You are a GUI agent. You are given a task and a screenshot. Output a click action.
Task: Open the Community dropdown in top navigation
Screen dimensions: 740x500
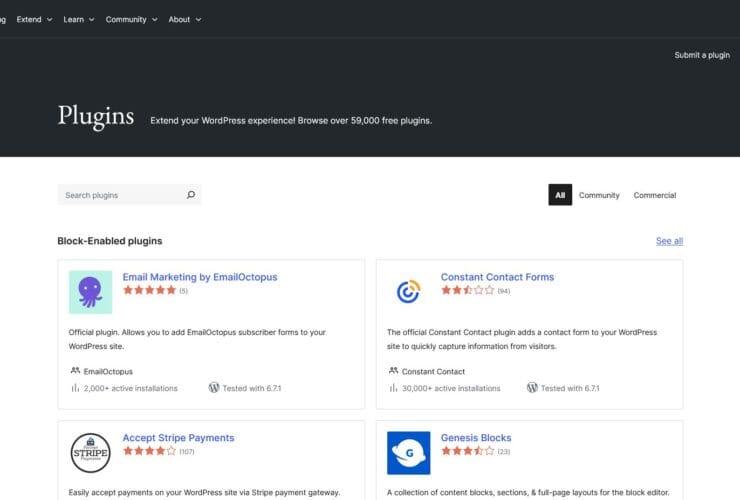pyautogui.click(x=131, y=19)
